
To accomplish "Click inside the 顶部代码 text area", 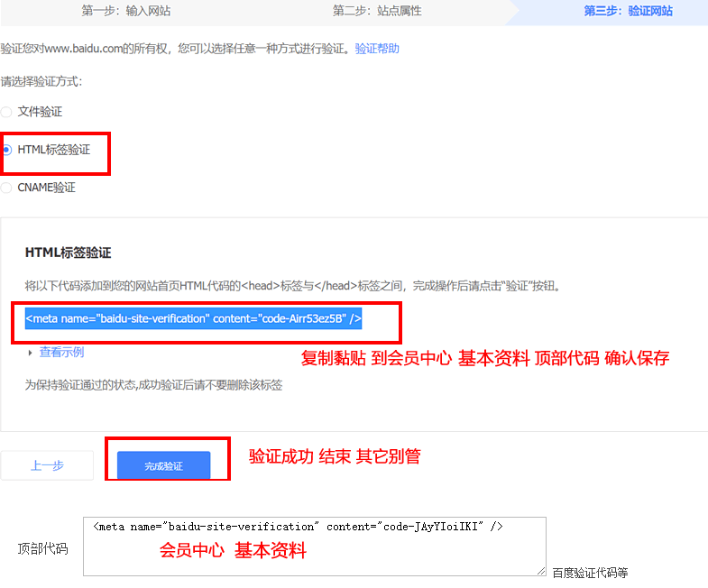I will (x=315, y=547).
